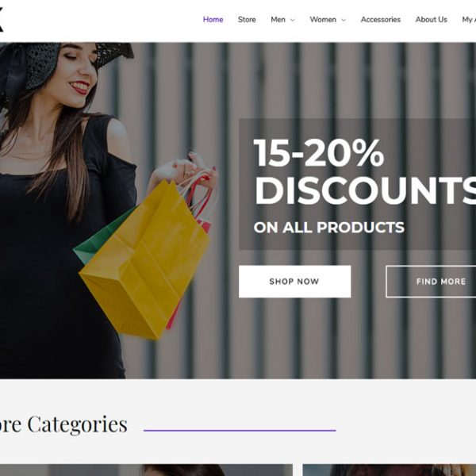Click the yellow shopping bag in banner

145,261
